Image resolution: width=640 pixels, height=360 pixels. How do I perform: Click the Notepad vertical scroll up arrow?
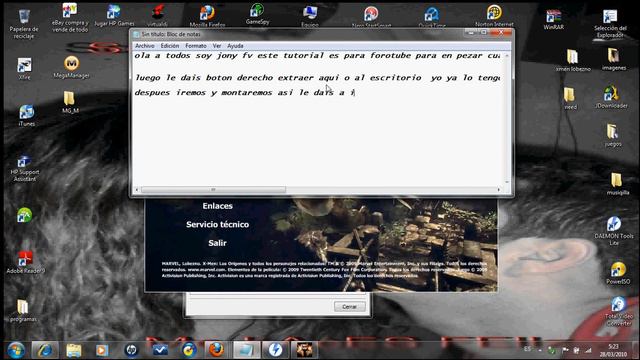[507, 55]
